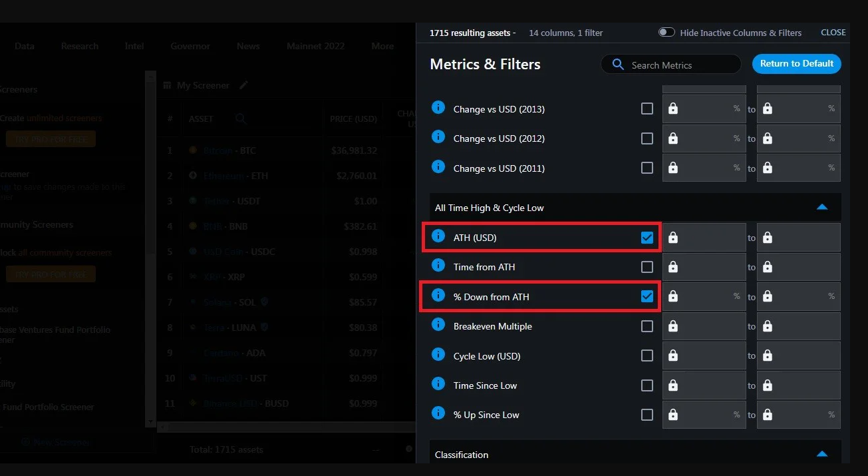
Task: Click lock icon in % Up Since Low minimum field
Action: 673,415
